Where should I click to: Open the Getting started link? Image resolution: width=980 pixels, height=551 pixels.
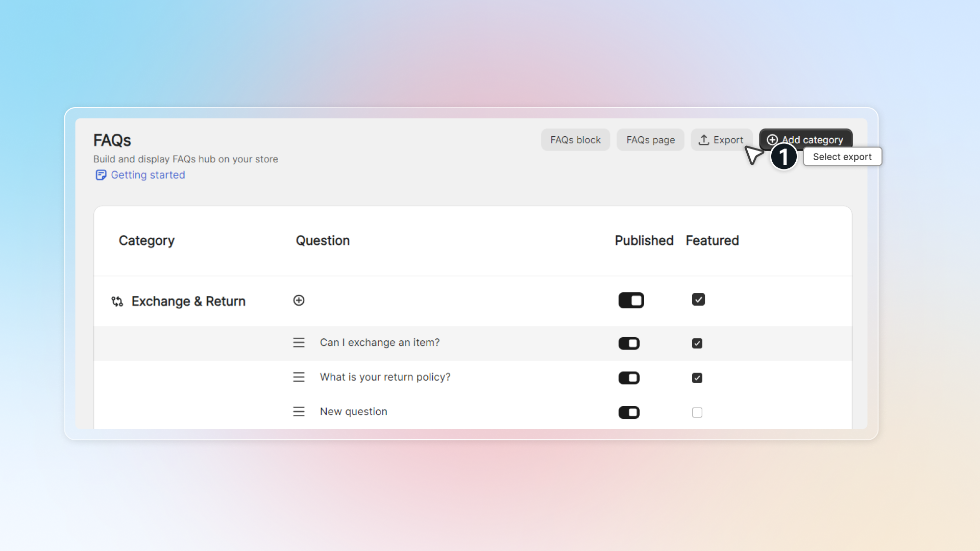148,175
